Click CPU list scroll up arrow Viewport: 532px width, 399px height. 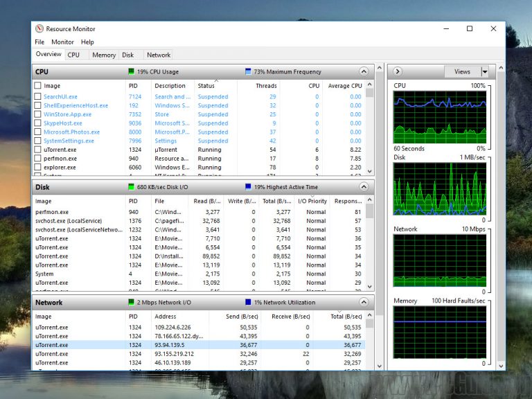[x=370, y=84]
